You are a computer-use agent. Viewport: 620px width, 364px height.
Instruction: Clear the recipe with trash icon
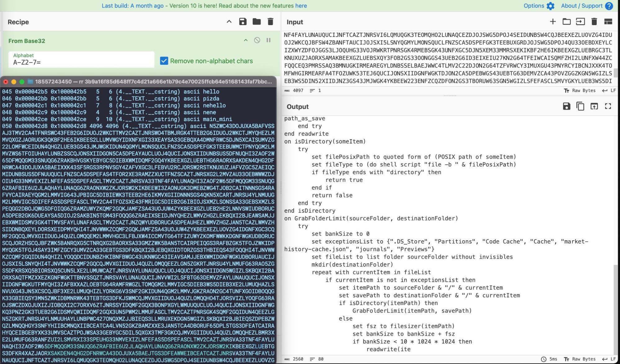coord(270,22)
